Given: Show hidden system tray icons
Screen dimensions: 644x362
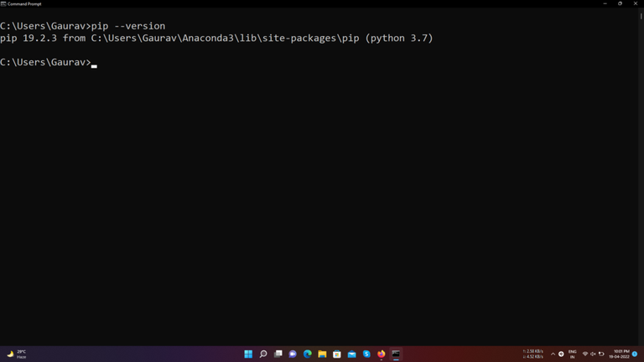Looking at the screenshot, I should coord(553,354).
